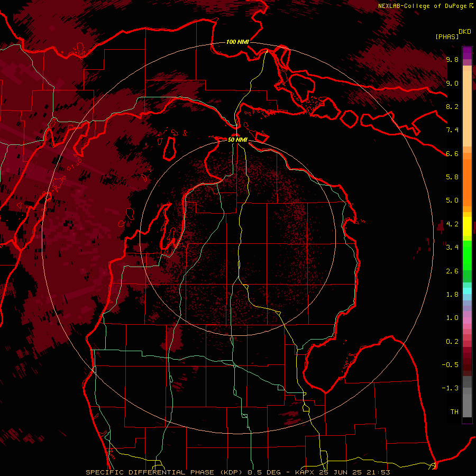Image resolution: width=476 pixels, height=476 pixels.
Task: Click the 2.6 value on color scale
Action: coord(452,271)
